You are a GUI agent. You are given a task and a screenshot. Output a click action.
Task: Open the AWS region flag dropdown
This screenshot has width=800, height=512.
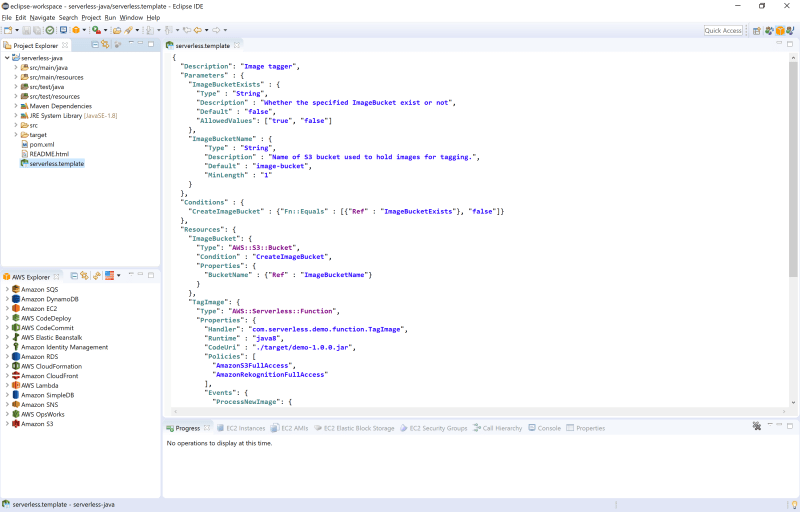[x=112, y=276]
